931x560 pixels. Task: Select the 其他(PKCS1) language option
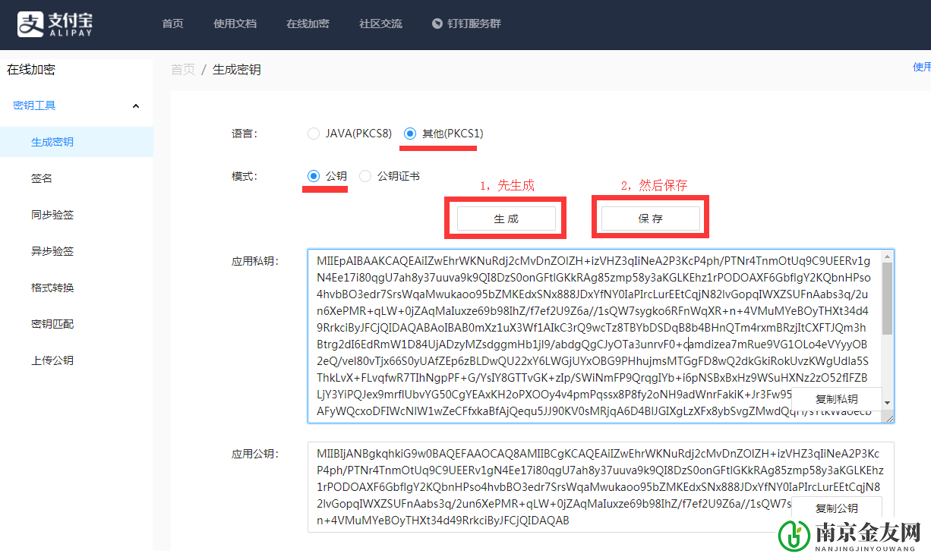tap(410, 134)
